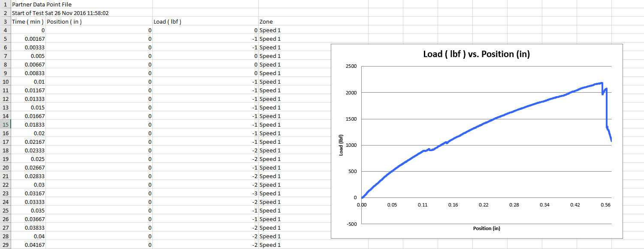Image resolution: width=644 pixels, height=249 pixels.
Task: Select time value 0.015
Action: pyautogui.click(x=28, y=107)
